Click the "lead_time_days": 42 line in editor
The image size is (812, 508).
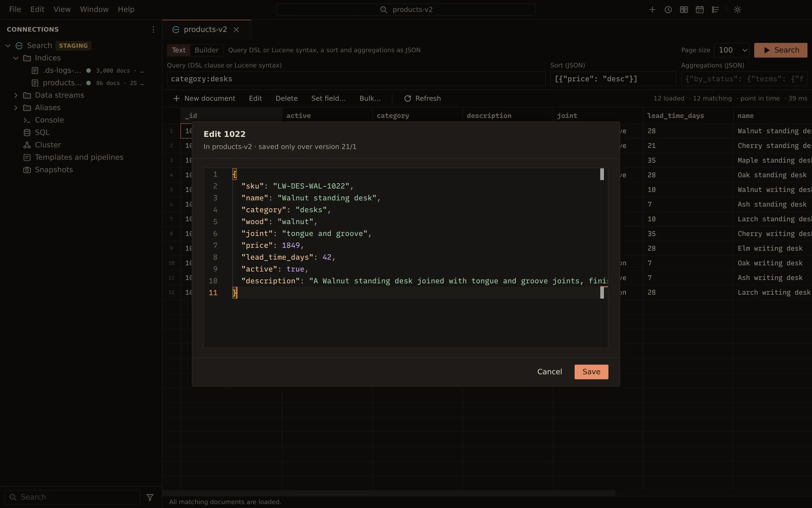click(x=288, y=257)
